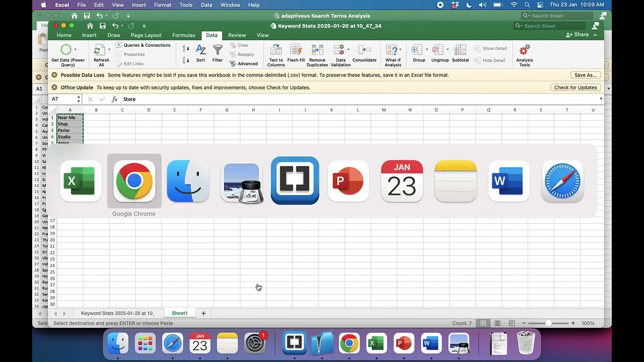The height and width of the screenshot is (362, 644).
Task: Open the Tools menu in menu bar
Action: coord(186,5)
